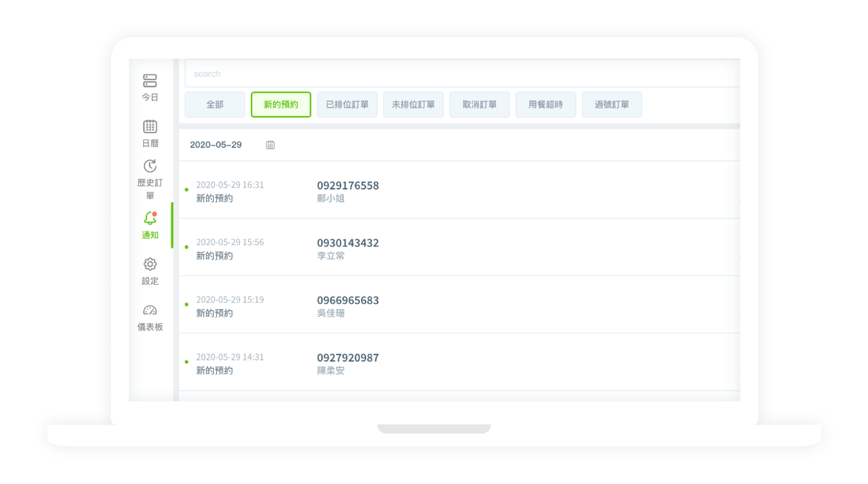Screen dimensions: 868x484
Task: Click the 2020-05-29 date text
Action: point(215,145)
